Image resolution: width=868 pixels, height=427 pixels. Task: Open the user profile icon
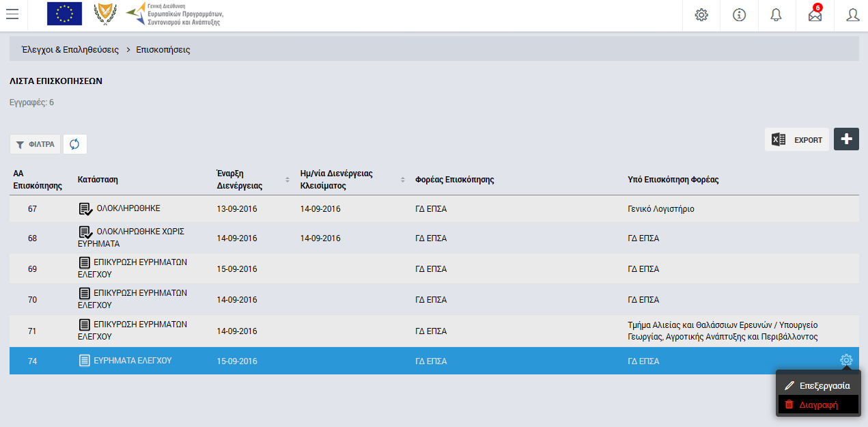pos(852,15)
